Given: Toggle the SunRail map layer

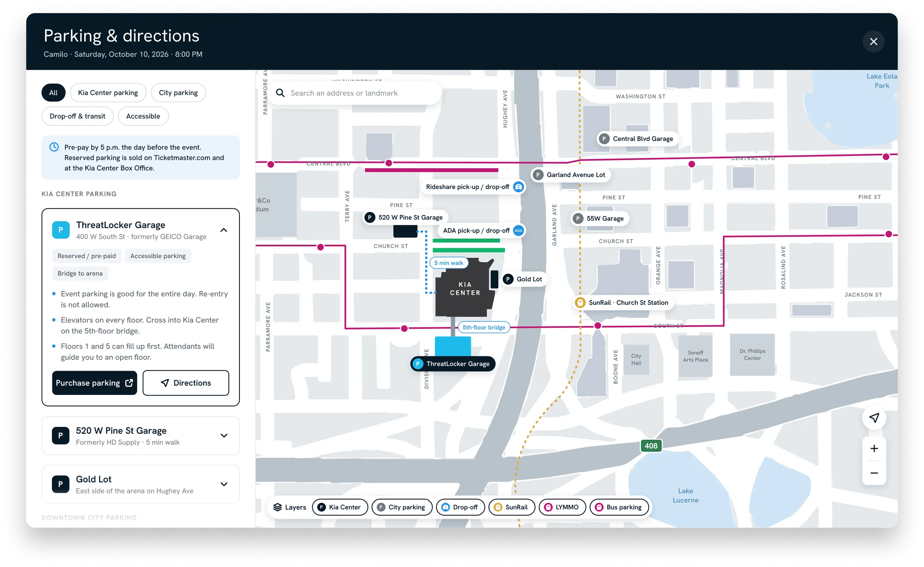Looking at the screenshot, I should pyautogui.click(x=512, y=507).
